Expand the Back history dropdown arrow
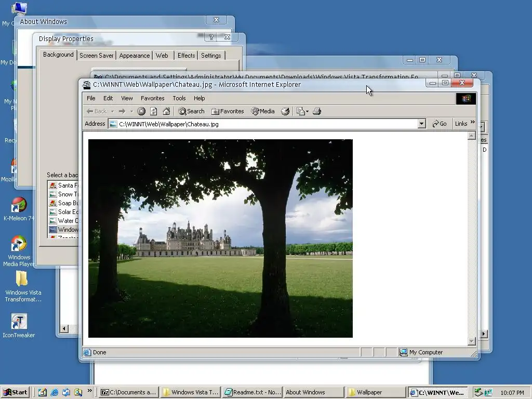The image size is (532, 399). coord(112,111)
